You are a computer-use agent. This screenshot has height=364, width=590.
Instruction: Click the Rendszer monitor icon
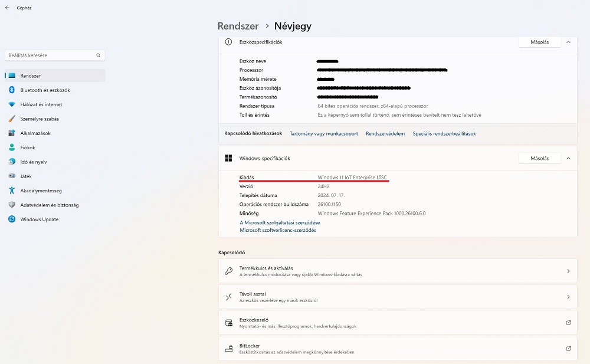pyautogui.click(x=12, y=76)
